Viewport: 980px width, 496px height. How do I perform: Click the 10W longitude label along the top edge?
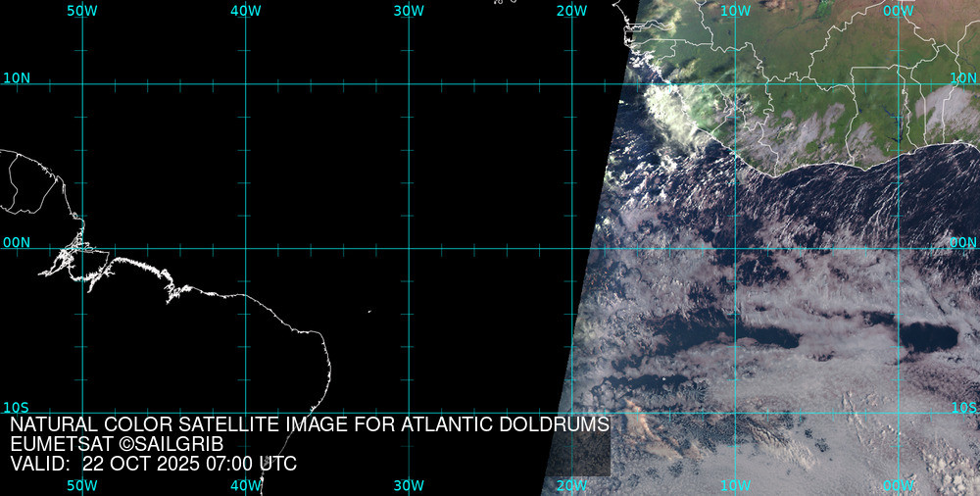point(735,11)
